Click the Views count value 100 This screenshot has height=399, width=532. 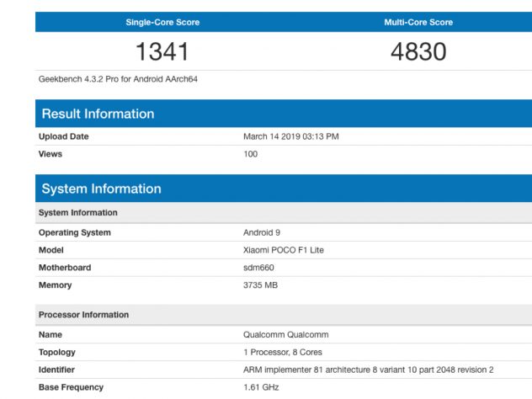tap(250, 154)
